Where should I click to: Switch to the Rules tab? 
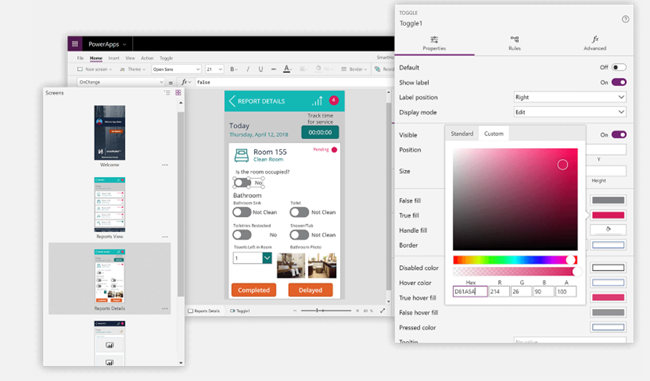coord(514,43)
